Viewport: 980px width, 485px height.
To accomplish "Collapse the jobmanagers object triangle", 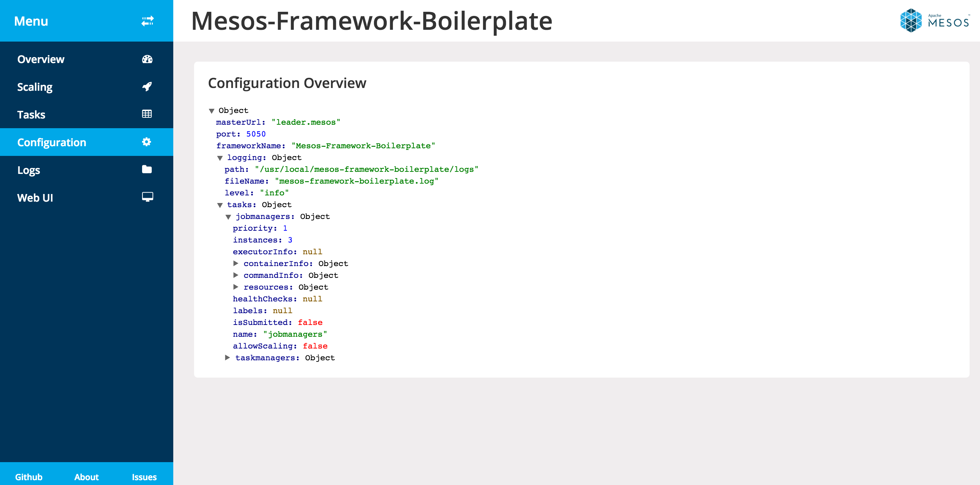I will click(228, 217).
